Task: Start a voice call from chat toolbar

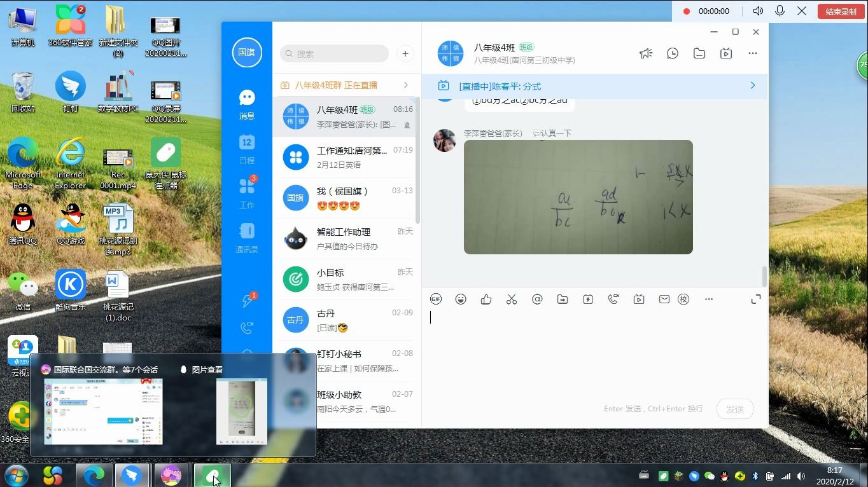Action: pyautogui.click(x=613, y=299)
